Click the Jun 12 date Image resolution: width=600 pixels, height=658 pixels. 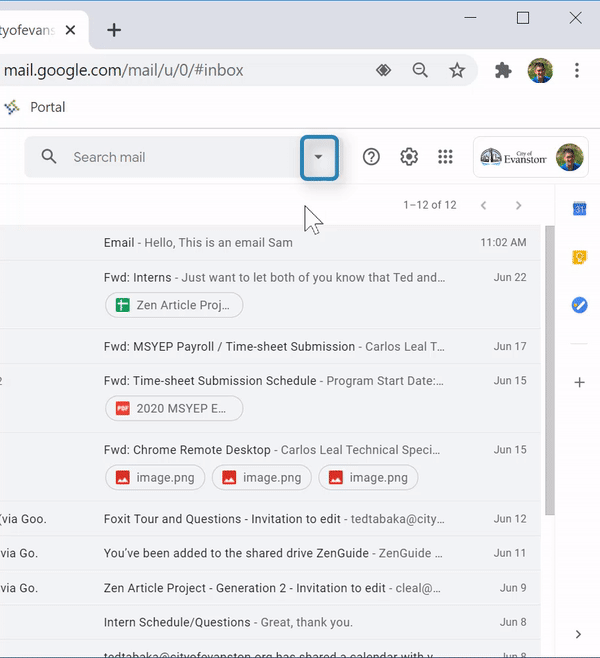click(510, 519)
